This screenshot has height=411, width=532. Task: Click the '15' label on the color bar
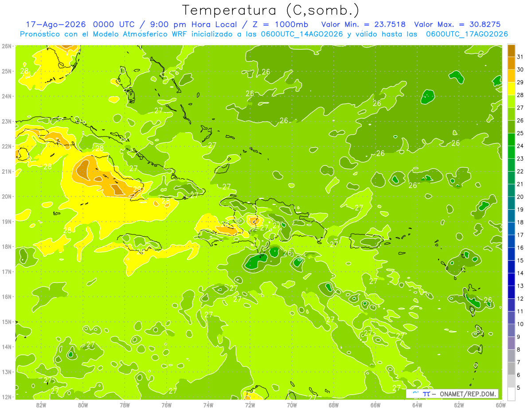520,260
